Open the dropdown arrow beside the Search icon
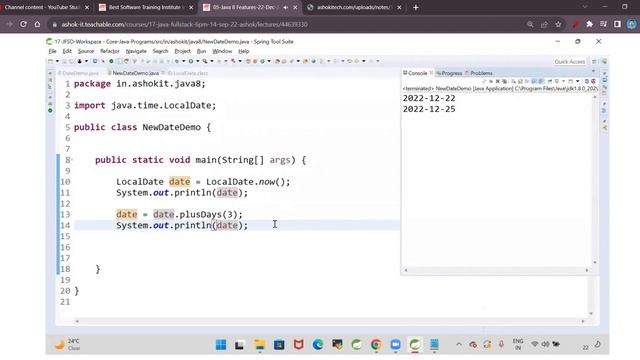 click(x=298, y=61)
